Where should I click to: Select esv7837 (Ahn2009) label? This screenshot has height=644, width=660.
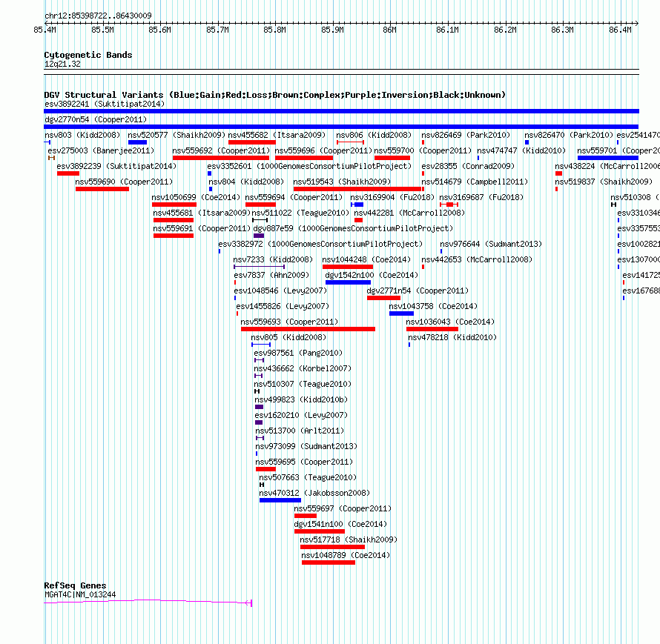click(x=271, y=275)
